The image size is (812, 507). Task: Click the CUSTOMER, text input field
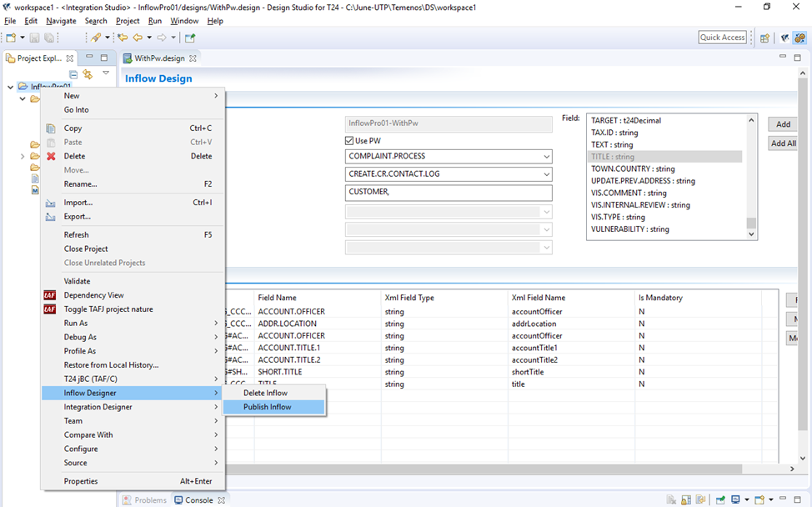coord(448,193)
